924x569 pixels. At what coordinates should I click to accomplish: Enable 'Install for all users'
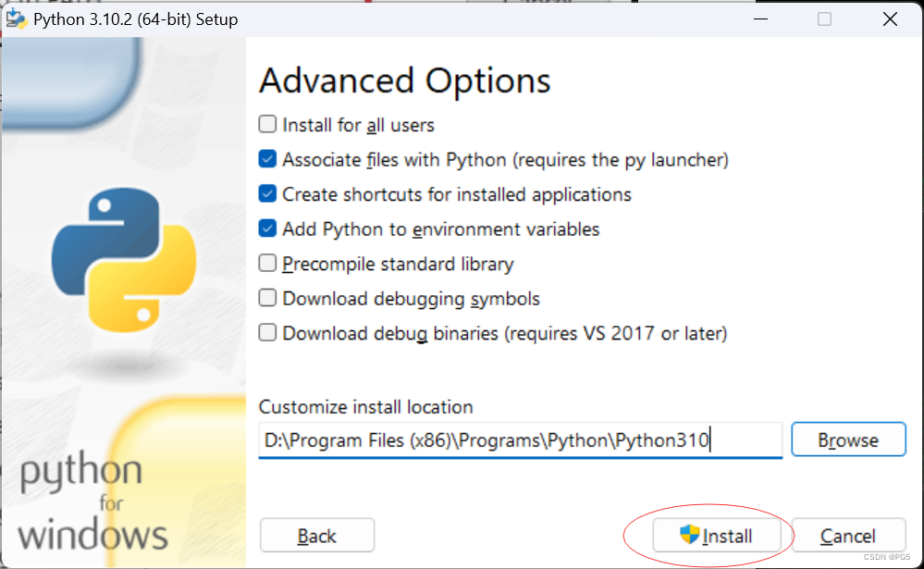[267, 124]
